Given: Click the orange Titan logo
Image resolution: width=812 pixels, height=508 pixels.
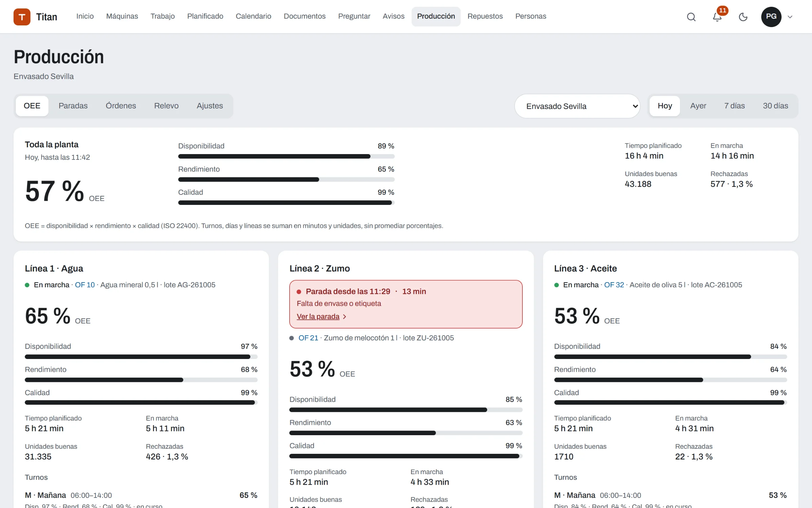Looking at the screenshot, I should tap(22, 17).
